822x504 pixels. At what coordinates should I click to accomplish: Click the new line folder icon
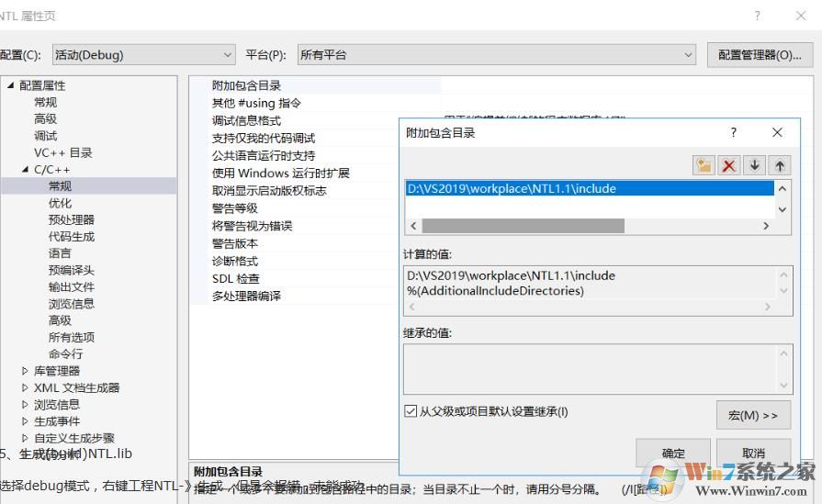[704, 165]
